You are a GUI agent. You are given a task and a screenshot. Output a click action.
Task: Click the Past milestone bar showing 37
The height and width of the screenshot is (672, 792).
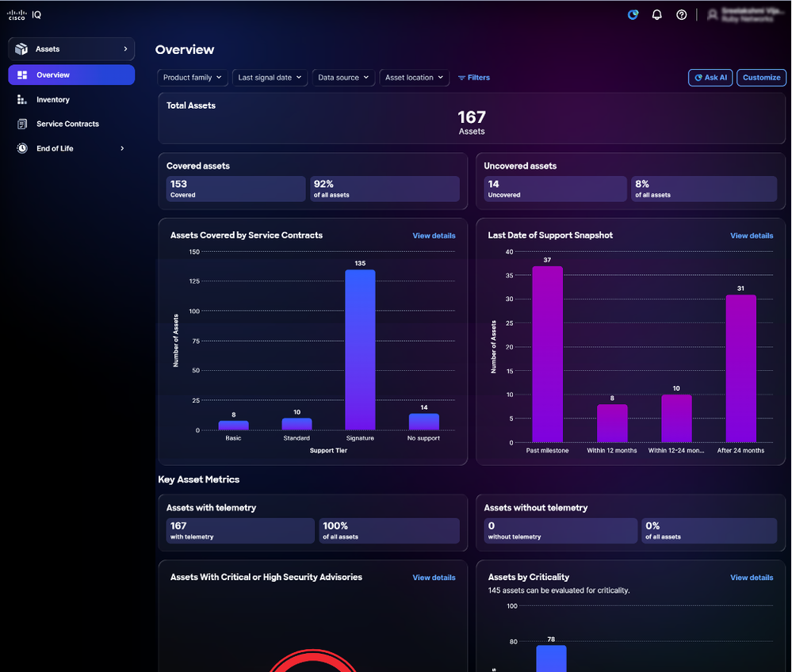click(x=548, y=354)
